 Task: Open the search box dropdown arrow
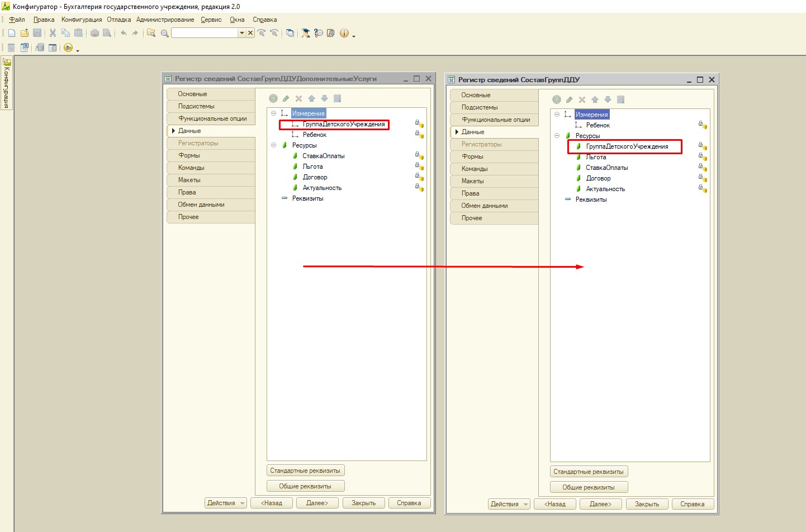click(x=242, y=33)
